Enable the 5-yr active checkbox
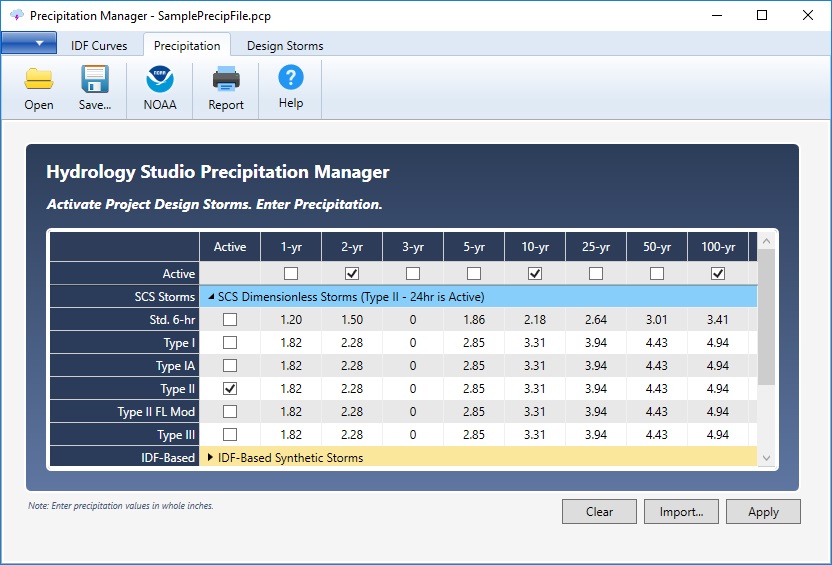This screenshot has width=832, height=565. (474, 273)
